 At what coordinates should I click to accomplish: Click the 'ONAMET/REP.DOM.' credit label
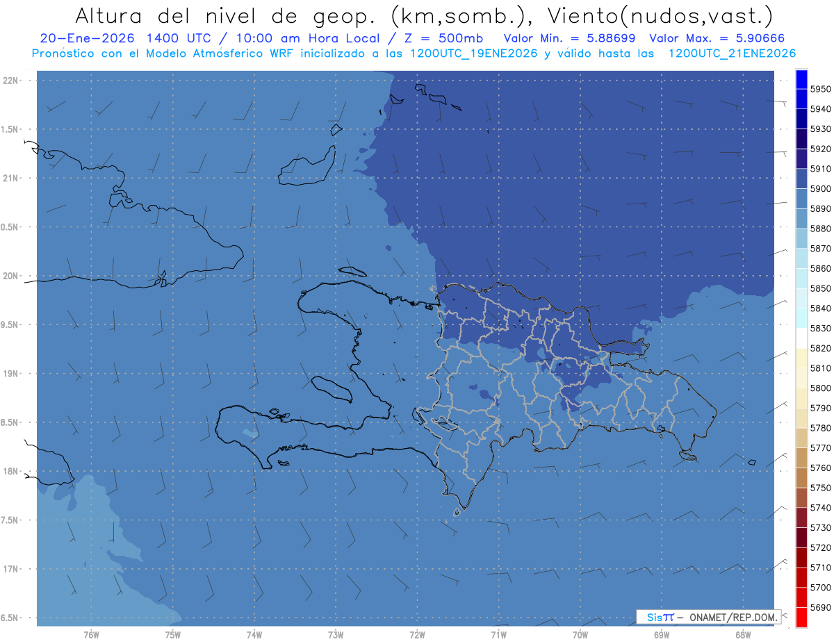(x=734, y=616)
